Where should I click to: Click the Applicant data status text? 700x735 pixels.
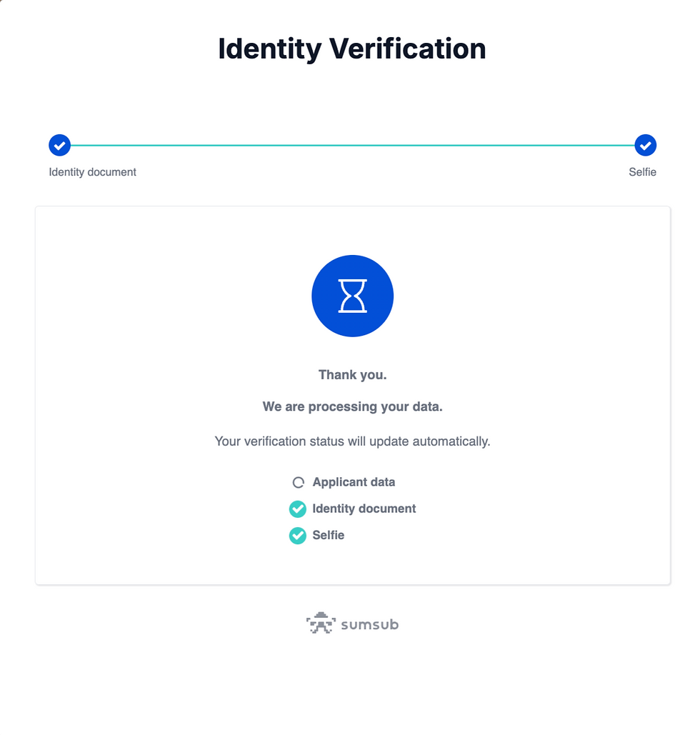click(x=354, y=482)
